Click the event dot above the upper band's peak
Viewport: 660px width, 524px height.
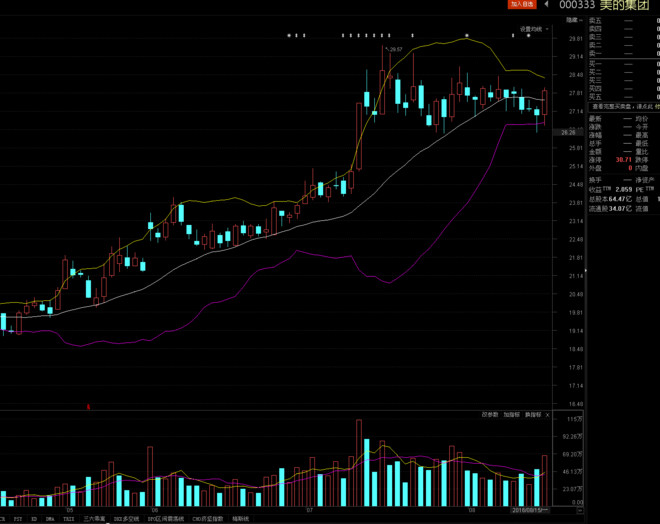tap(466, 35)
